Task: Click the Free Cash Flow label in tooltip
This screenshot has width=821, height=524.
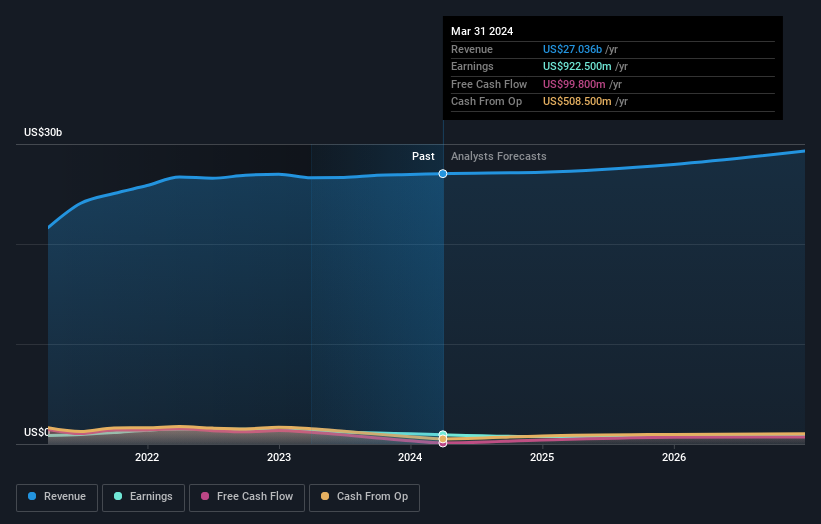Action: tap(489, 84)
